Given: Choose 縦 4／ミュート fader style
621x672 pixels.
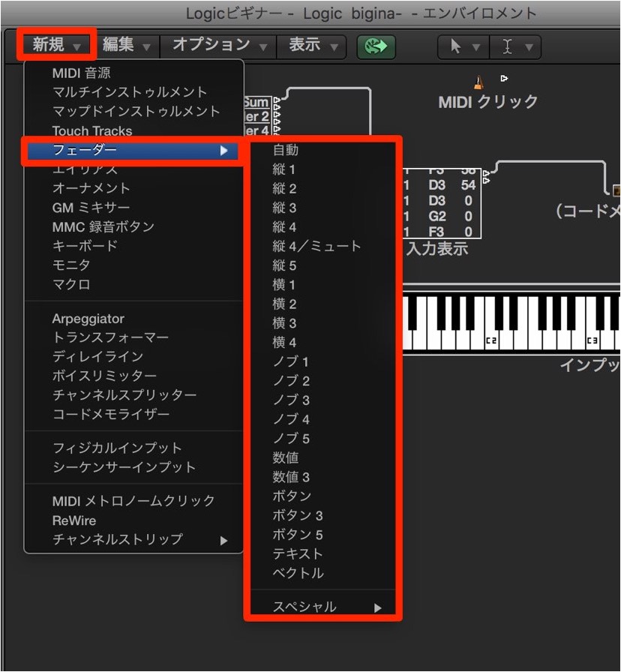Looking at the screenshot, I should 322,247.
